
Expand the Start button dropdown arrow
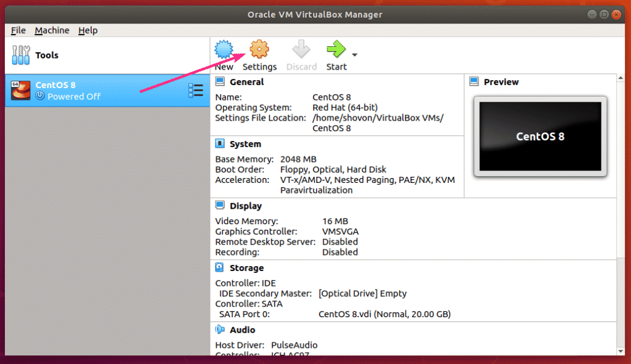click(354, 55)
